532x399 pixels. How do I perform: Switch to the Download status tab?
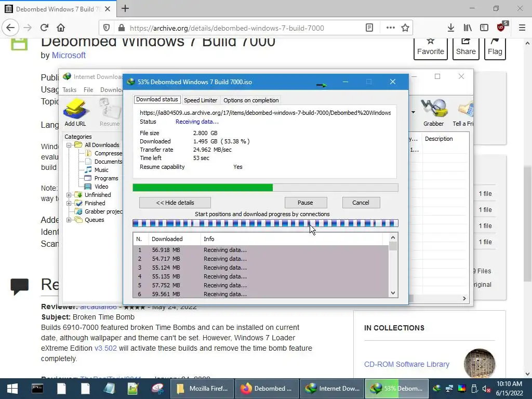point(157,99)
